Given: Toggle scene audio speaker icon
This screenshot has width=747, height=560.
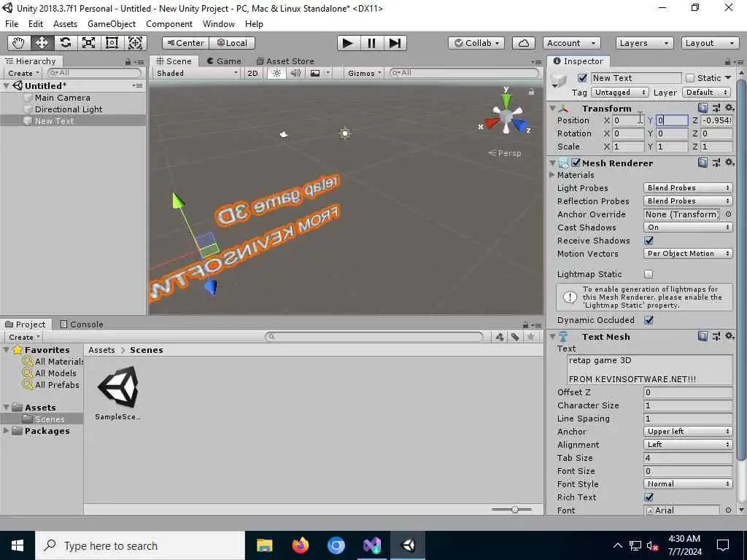Looking at the screenshot, I should (x=295, y=73).
